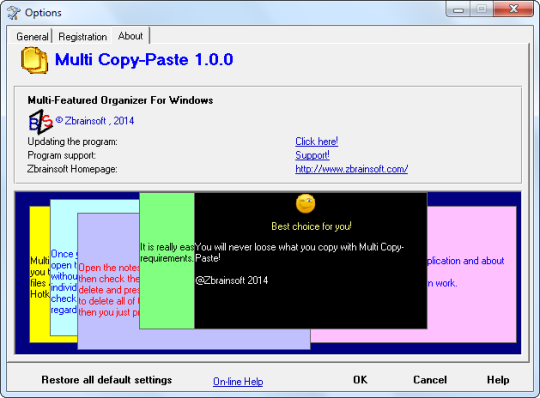
Task: Open the 'Click here!' update link
Action: tap(316, 142)
